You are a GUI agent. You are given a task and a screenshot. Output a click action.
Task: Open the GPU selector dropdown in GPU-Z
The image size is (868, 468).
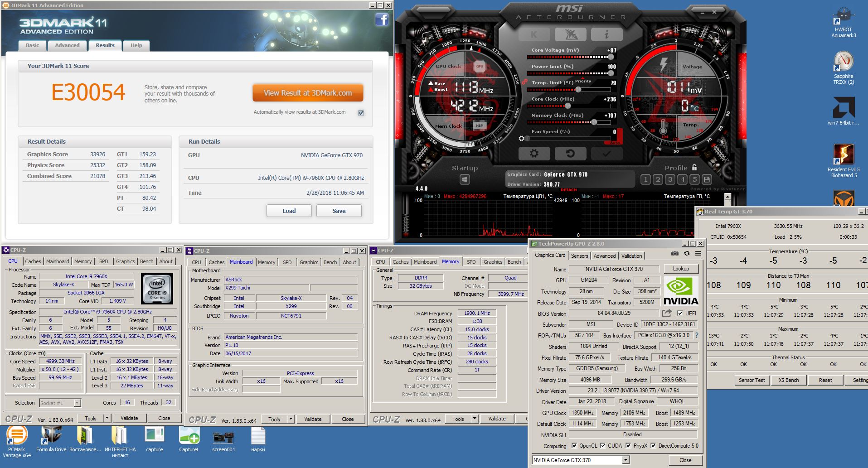[x=626, y=460]
